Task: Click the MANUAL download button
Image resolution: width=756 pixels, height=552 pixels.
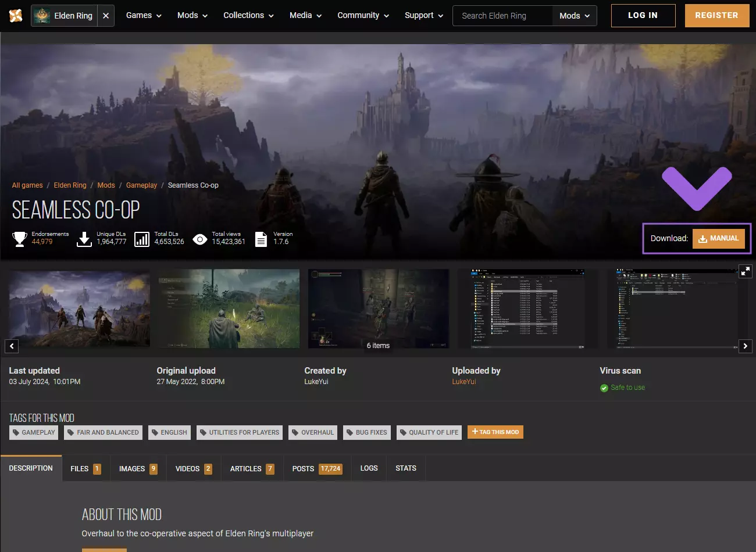Action: point(719,238)
